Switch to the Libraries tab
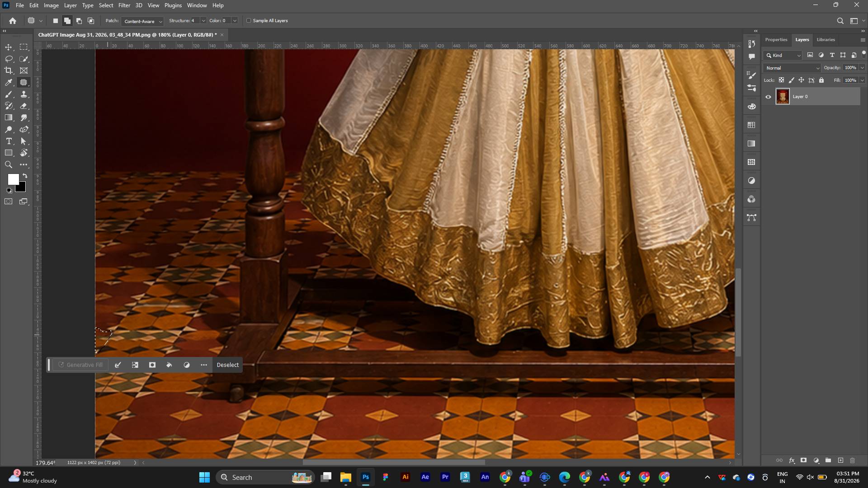 pos(826,40)
